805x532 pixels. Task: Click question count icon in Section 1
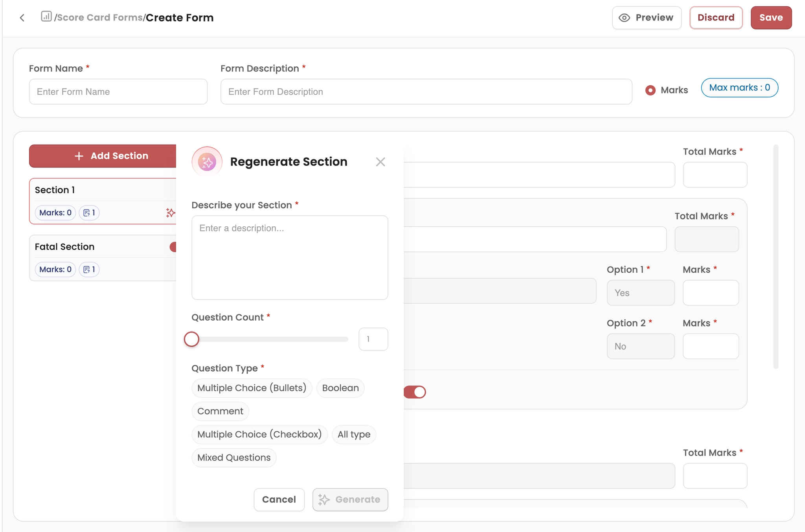pyautogui.click(x=87, y=213)
